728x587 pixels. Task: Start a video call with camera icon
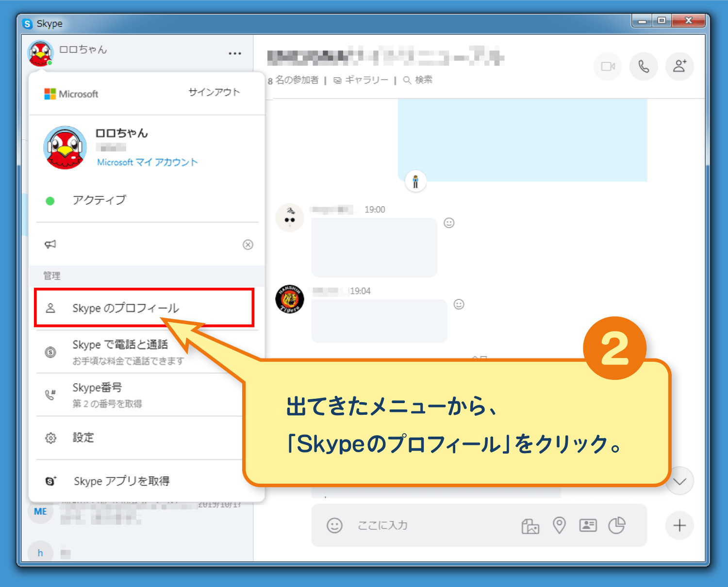608,66
